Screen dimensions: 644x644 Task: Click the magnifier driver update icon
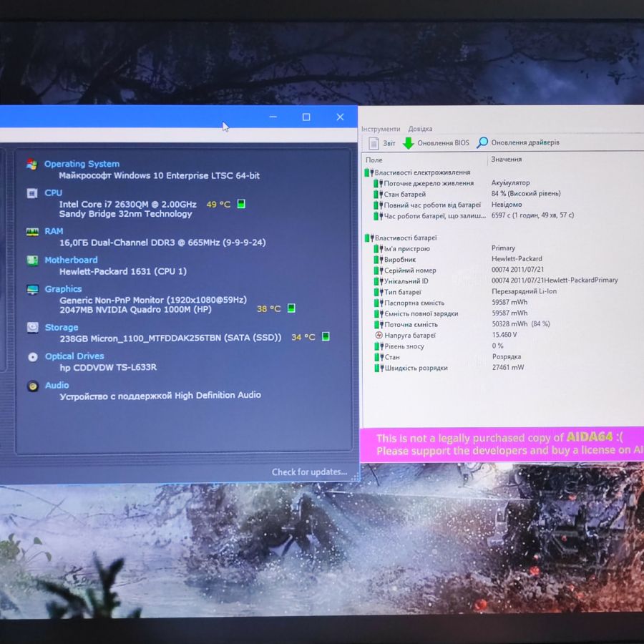point(482,142)
